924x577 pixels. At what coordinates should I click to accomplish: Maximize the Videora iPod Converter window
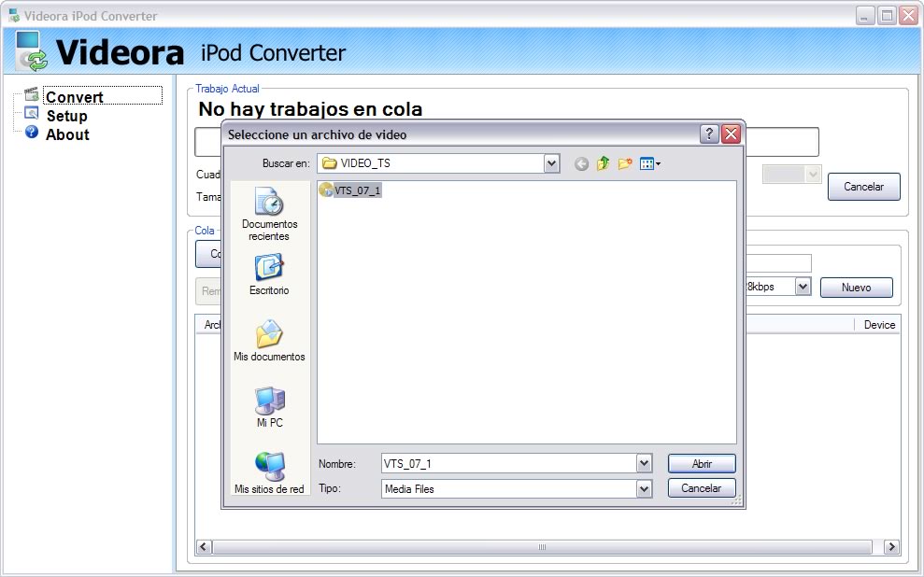pyautogui.click(x=887, y=15)
